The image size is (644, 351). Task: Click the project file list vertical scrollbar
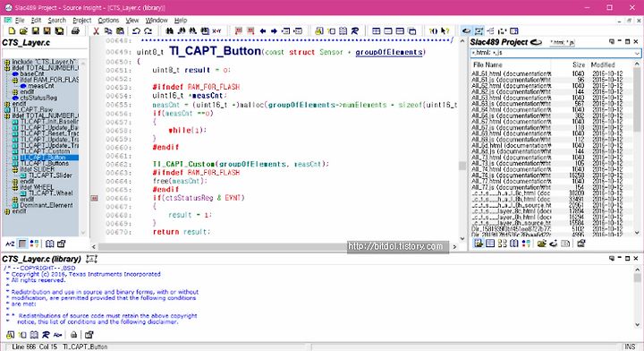637,148
